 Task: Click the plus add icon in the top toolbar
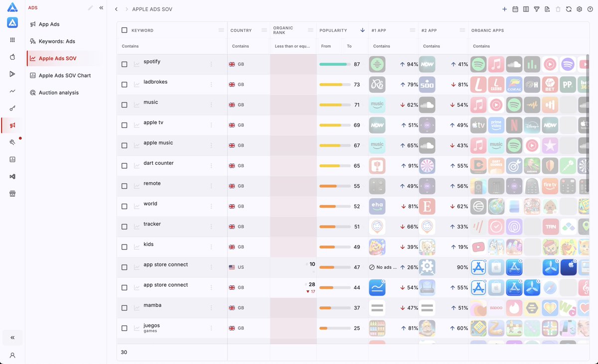pyautogui.click(x=504, y=9)
